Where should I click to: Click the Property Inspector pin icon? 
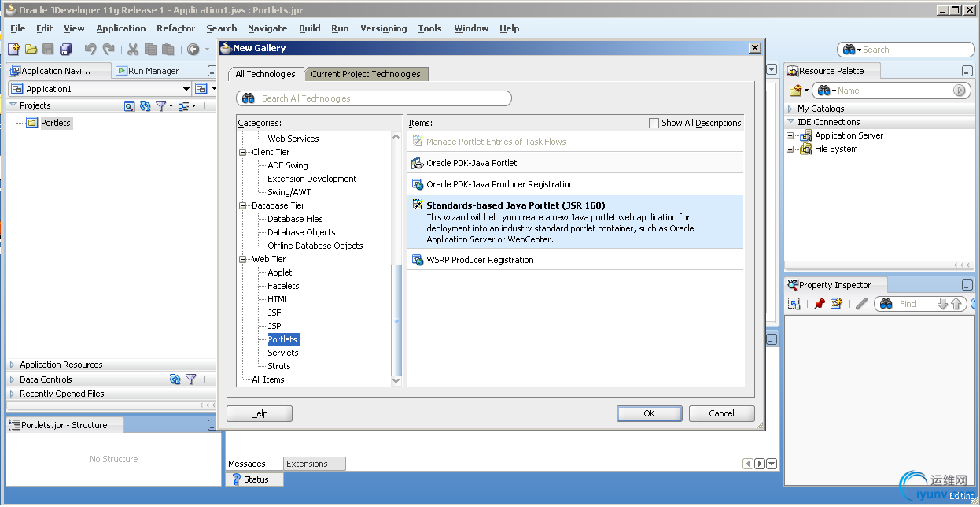tap(819, 303)
